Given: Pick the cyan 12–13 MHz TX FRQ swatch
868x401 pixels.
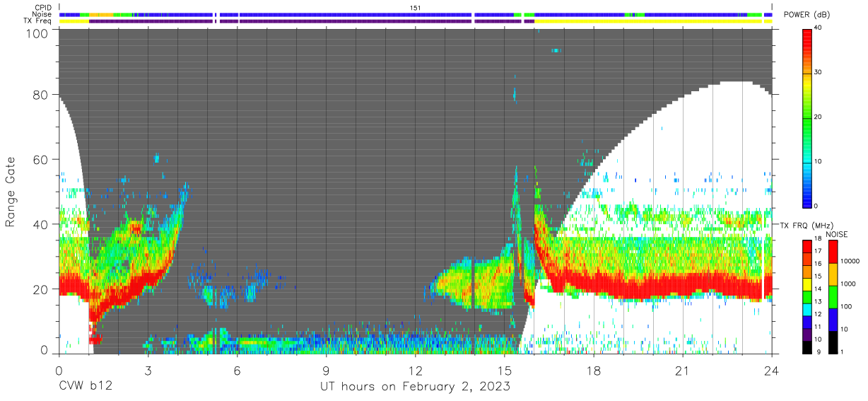Looking at the screenshot, I should point(807,309).
